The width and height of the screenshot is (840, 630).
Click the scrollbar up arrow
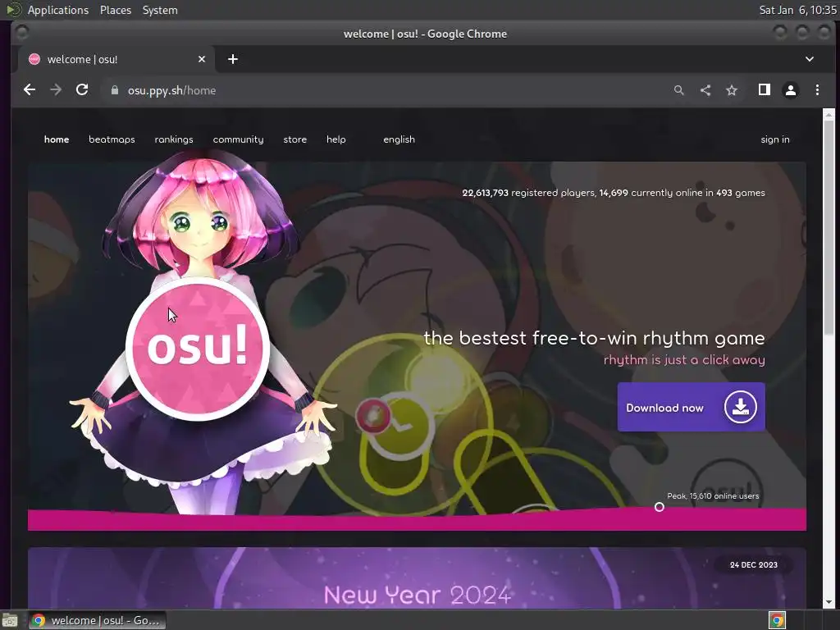click(x=829, y=114)
